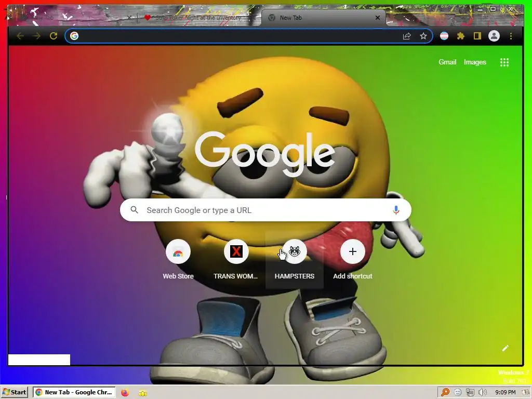Open the Images link
This screenshot has height=399, width=532.
click(x=475, y=62)
